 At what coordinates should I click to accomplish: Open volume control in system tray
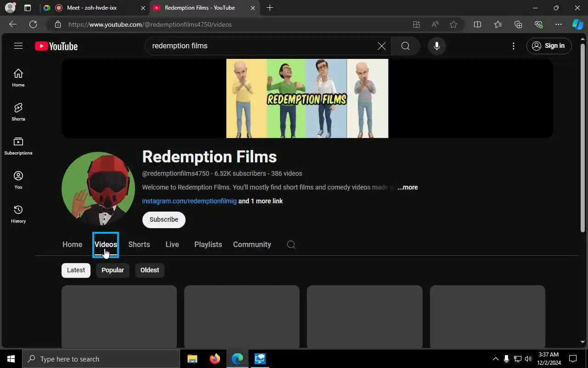coord(528,359)
